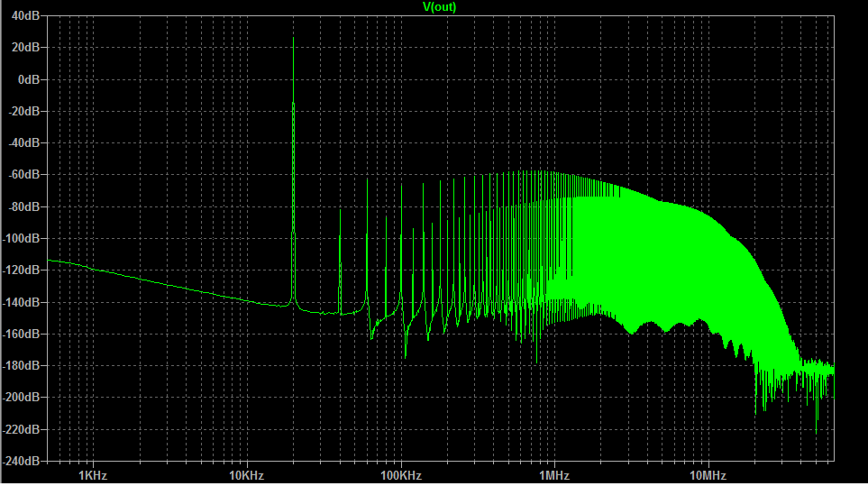The height and width of the screenshot is (486, 868).
Task: Click the 1MHz frequency axis label
Action: [x=554, y=475]
